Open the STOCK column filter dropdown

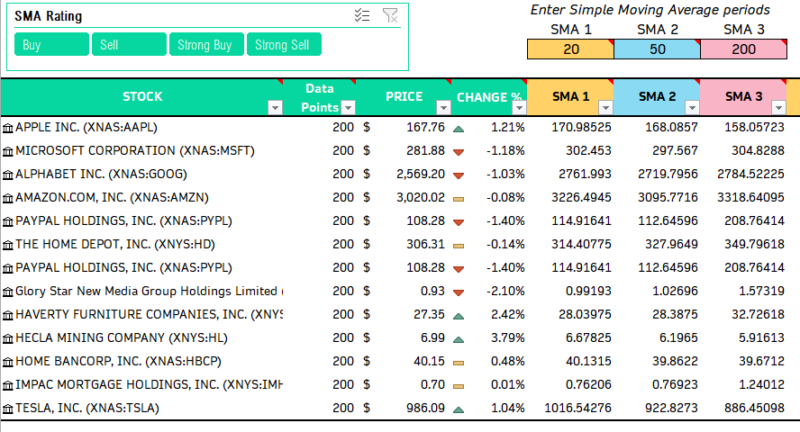[x=275, y=108]
